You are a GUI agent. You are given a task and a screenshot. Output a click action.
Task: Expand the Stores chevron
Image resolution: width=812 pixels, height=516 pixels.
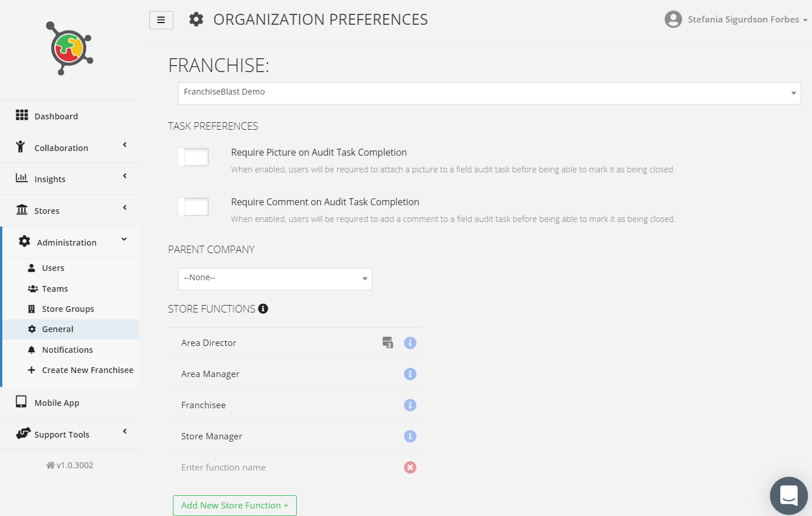[124, 208]
